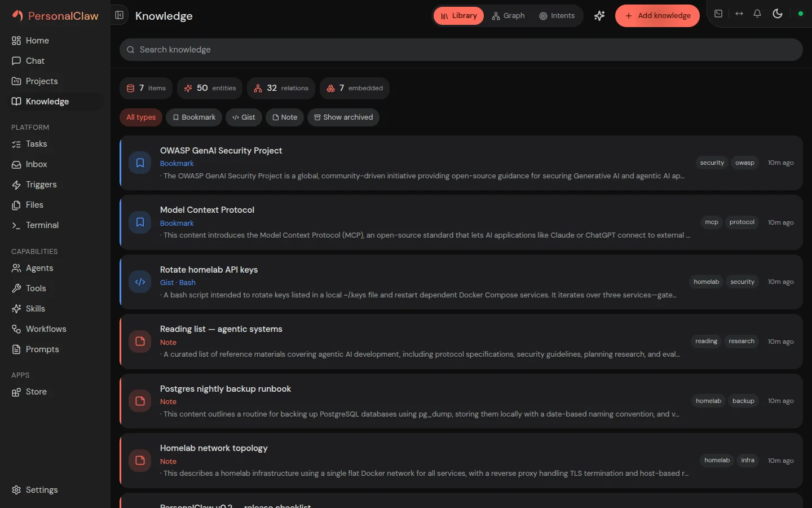Filter by Gist type

click(244, 117)
